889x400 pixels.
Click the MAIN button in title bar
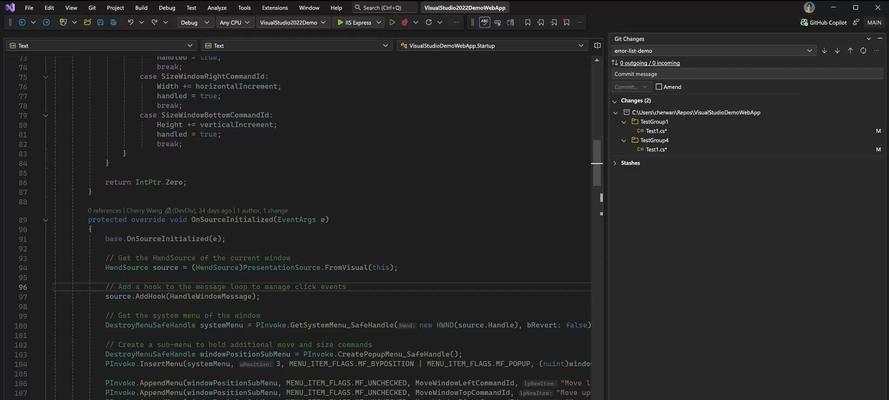(x=874, y=23)
